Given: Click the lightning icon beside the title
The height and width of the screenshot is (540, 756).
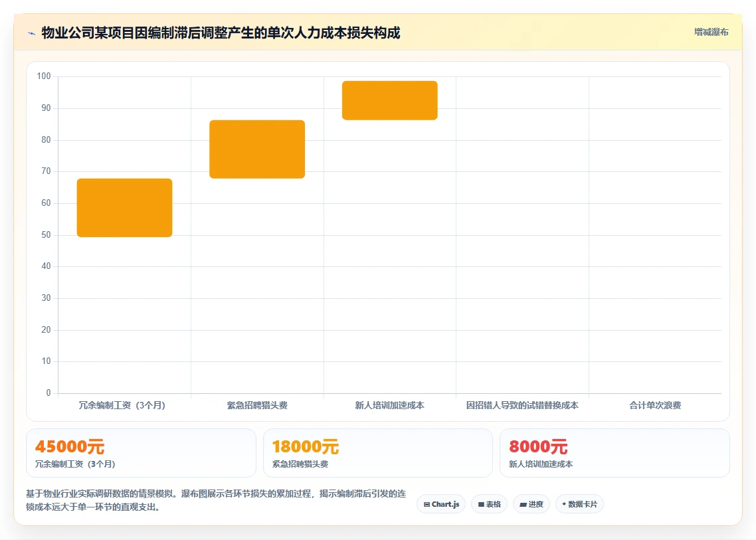Looking at the screenshot, I should click(31, 33).
